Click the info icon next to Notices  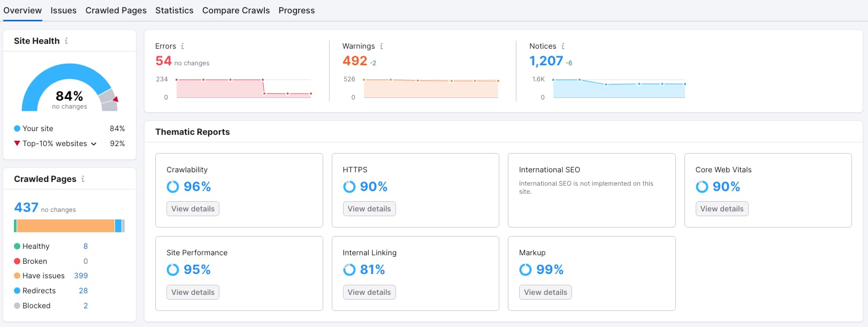[x=563, y=46]
